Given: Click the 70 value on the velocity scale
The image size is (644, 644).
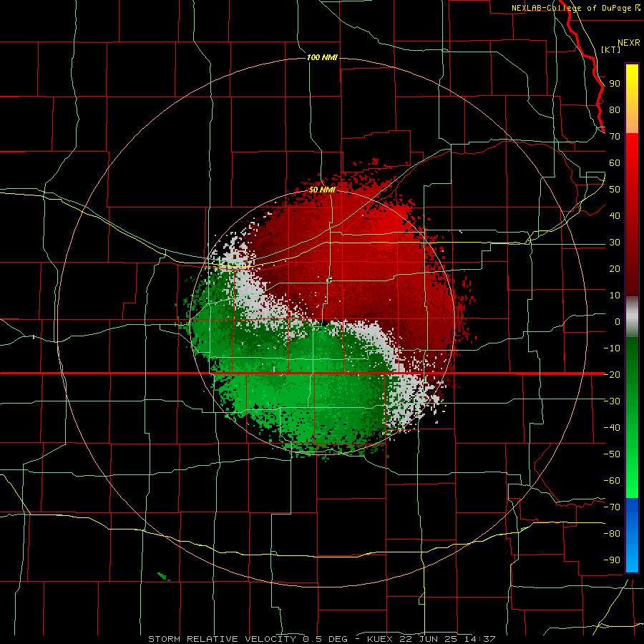Looking at the screenshot, I should pyautogui.click(x=615, y=137).
